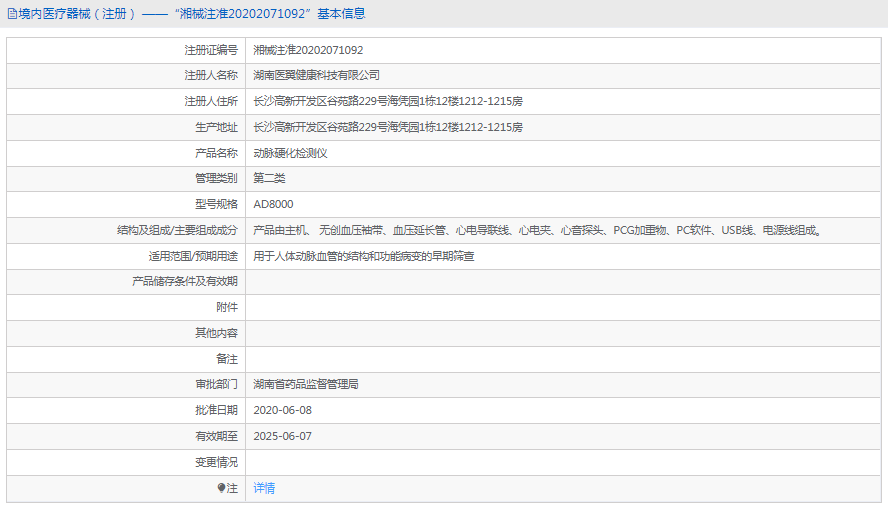Click the 注册人住所 address value

[x=388, y=101]
